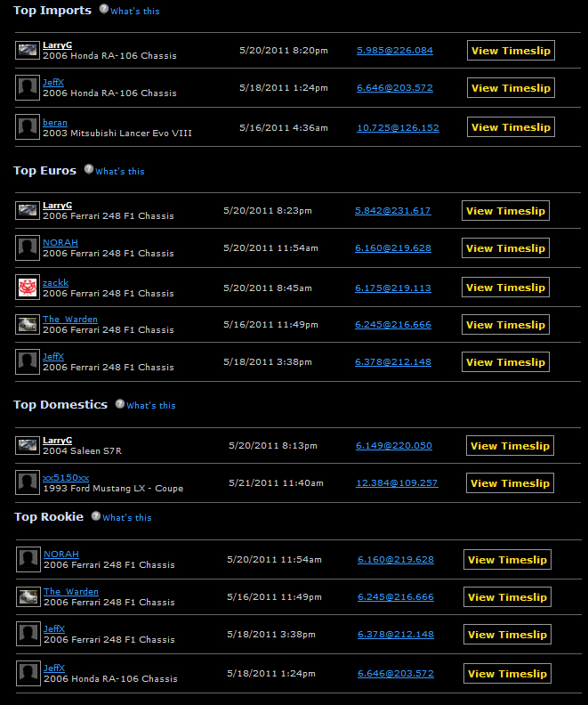View Timeslip for the 5.985@226.084 Honda run

tap(510, 51)
